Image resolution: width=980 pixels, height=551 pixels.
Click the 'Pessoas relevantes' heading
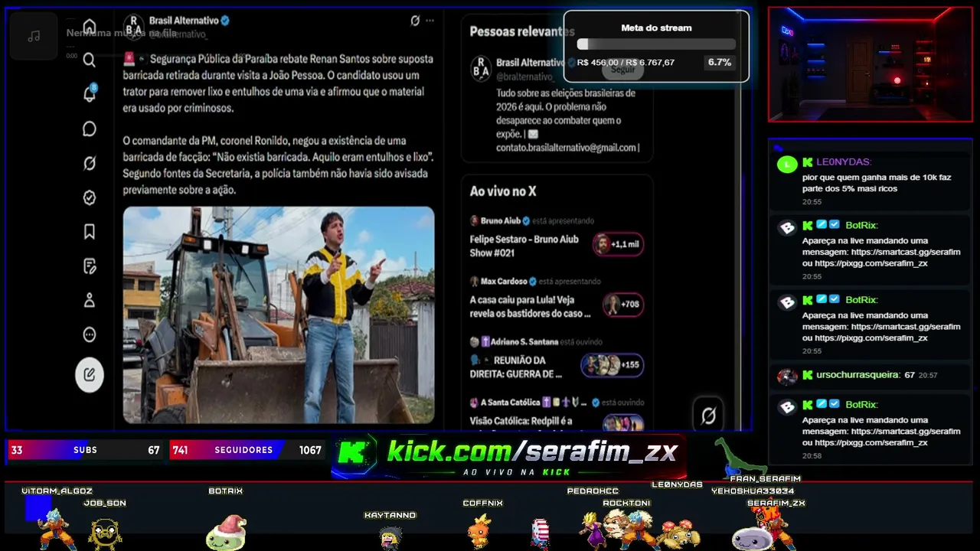click(x=522, y=31)
